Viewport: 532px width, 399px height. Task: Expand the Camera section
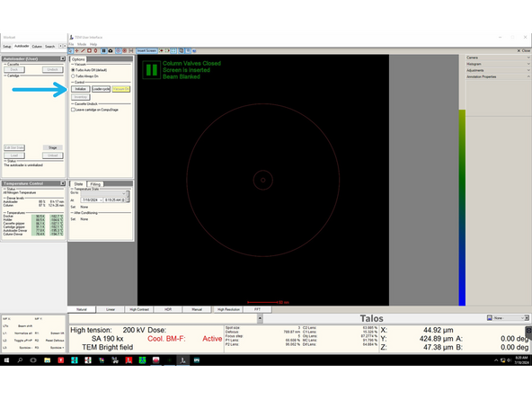click(x=498, y=58)
